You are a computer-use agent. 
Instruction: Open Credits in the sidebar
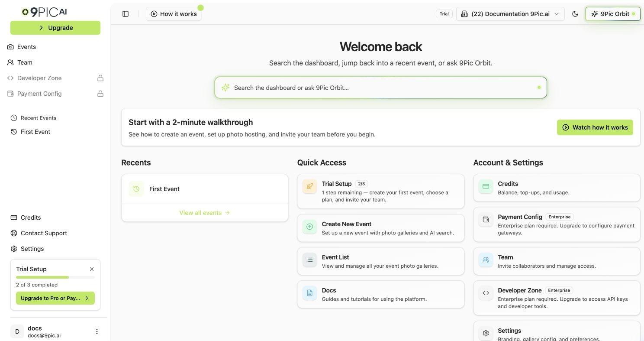pyautogui.click(x=55, y=218)
